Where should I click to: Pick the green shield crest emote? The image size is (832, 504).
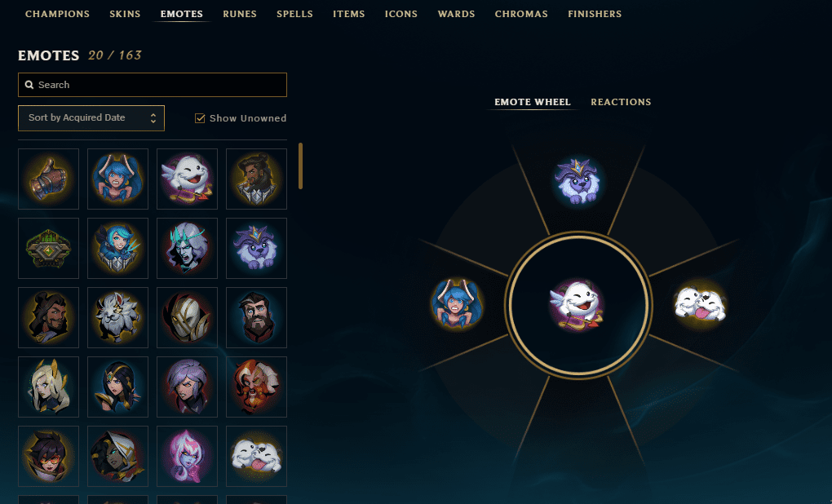coord(48,248)
